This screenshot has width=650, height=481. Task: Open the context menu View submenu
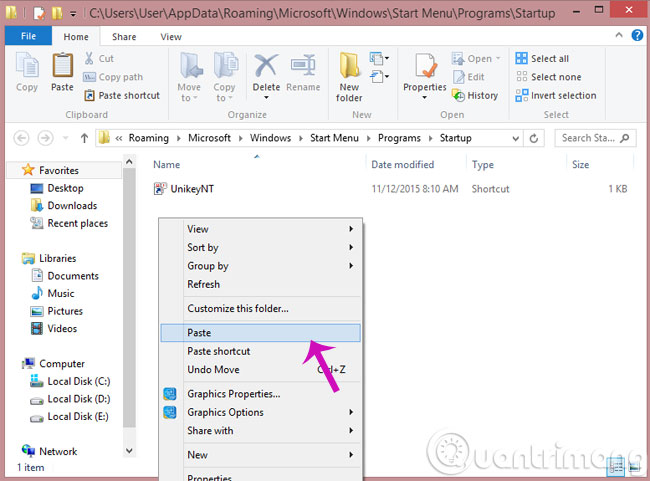[x=260, y=229]
